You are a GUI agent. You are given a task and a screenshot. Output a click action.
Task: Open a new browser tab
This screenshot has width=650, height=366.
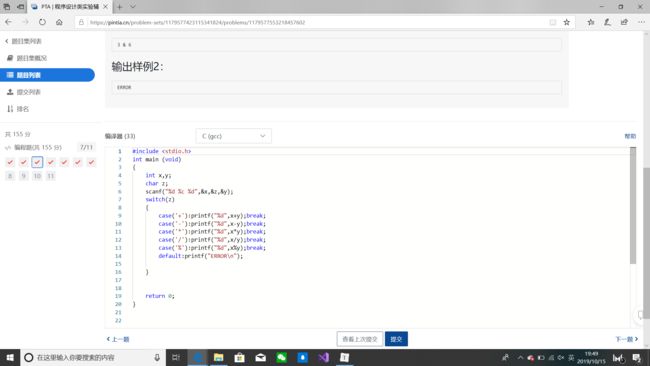(x=119, y=7)
